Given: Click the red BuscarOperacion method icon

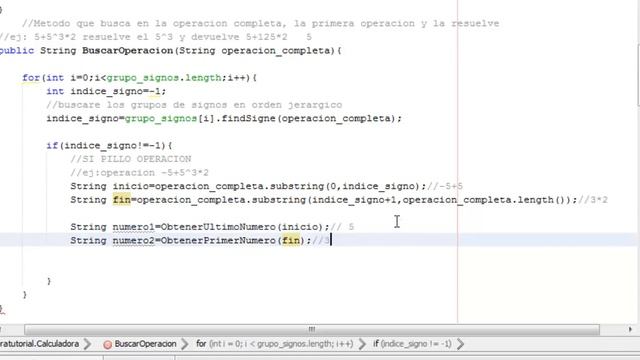Looking at the screenshot, I should coord(107,344).
